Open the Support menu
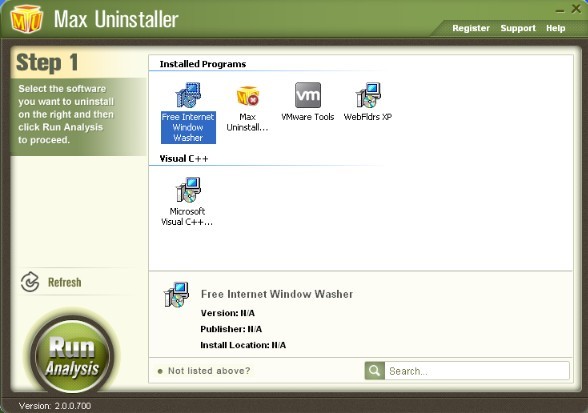The width and height of the screenshot is (588, 413). 518,28
